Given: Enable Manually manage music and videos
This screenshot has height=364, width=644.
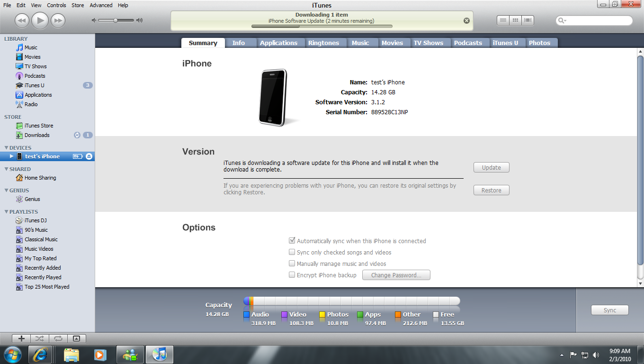Looking at the screenshot, I should coord(292,264).
